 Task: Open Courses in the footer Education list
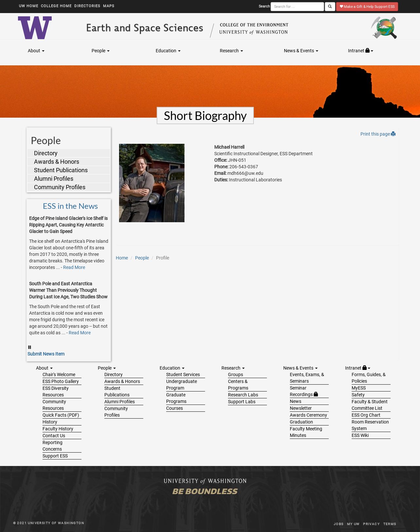(174, 408)
